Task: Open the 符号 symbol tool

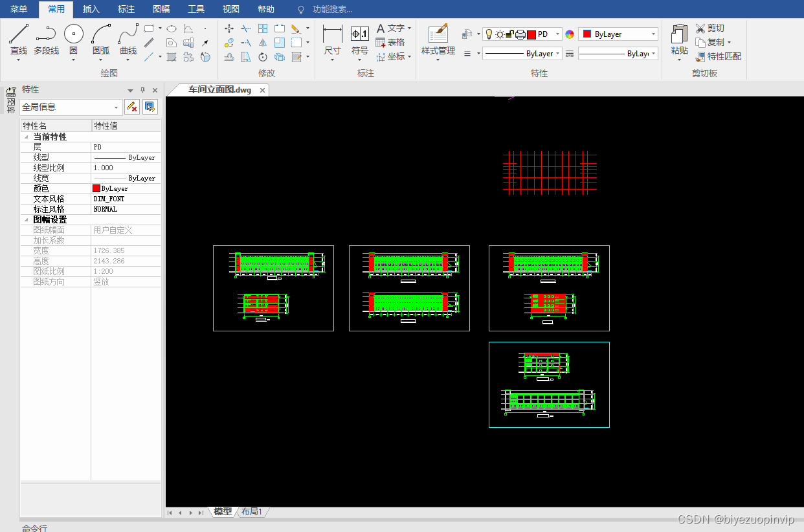Action: [x=360, y=39]
